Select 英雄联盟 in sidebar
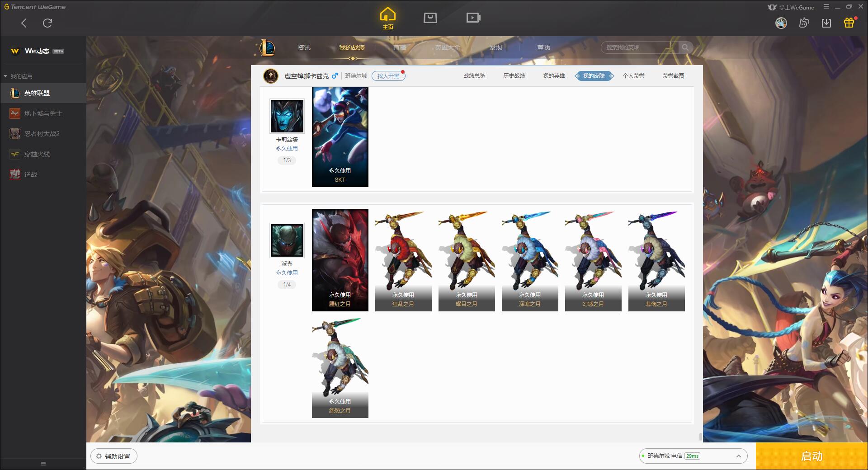Image resolution: width=868 pixels, height=470 pixels. [x=43, y=93]
